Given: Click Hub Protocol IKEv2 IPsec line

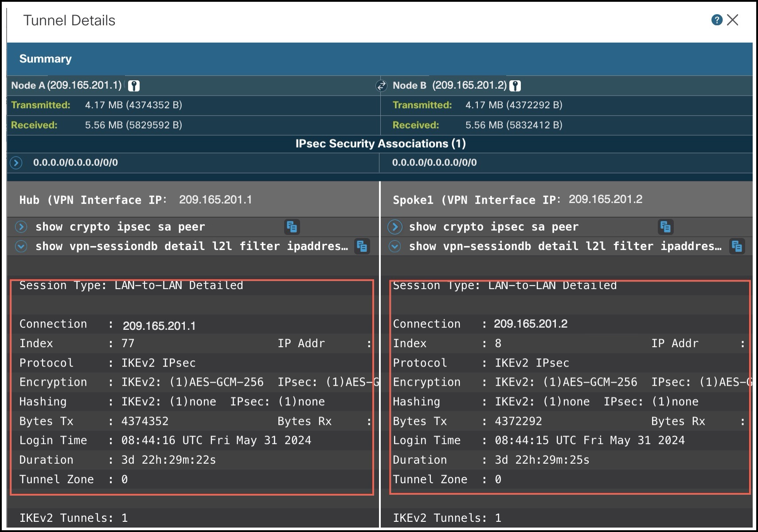Looking at the screenshot, I should [107, 363].
